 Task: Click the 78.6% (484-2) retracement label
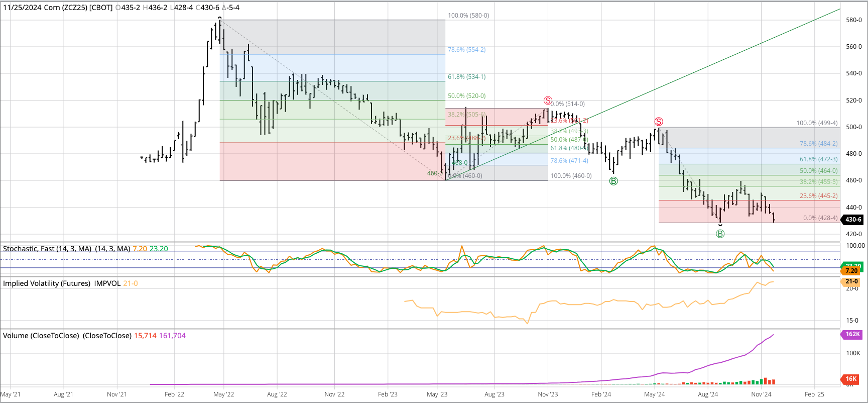tap(818, 144)
